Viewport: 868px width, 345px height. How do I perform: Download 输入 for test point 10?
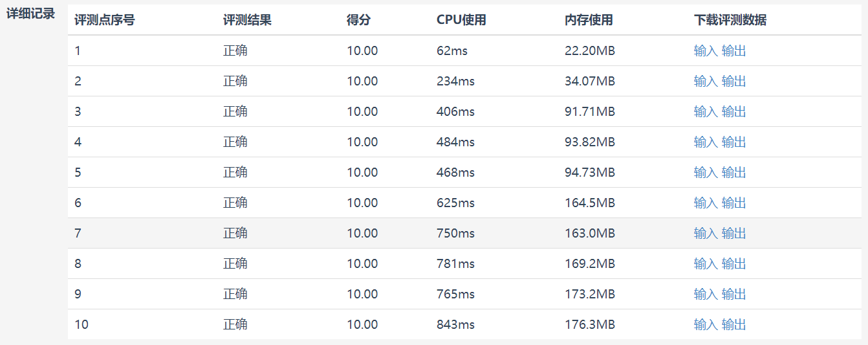pyautogui.click(x=706, y=324)
